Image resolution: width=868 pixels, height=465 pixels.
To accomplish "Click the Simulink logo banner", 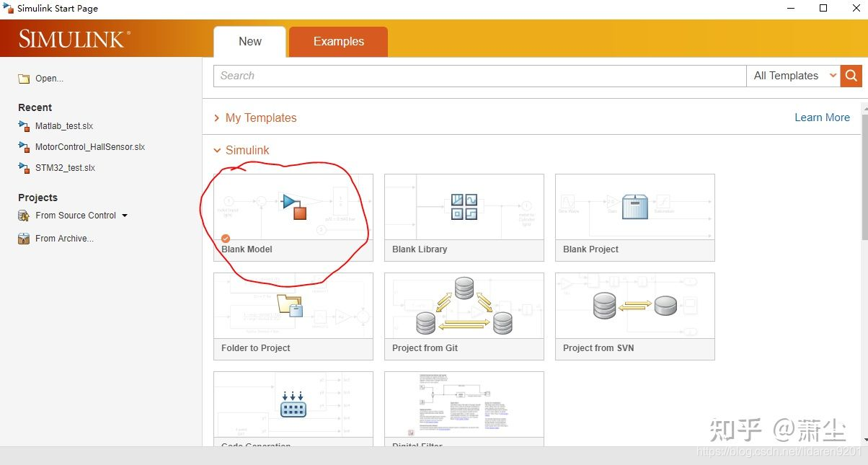I will [74, 39].
